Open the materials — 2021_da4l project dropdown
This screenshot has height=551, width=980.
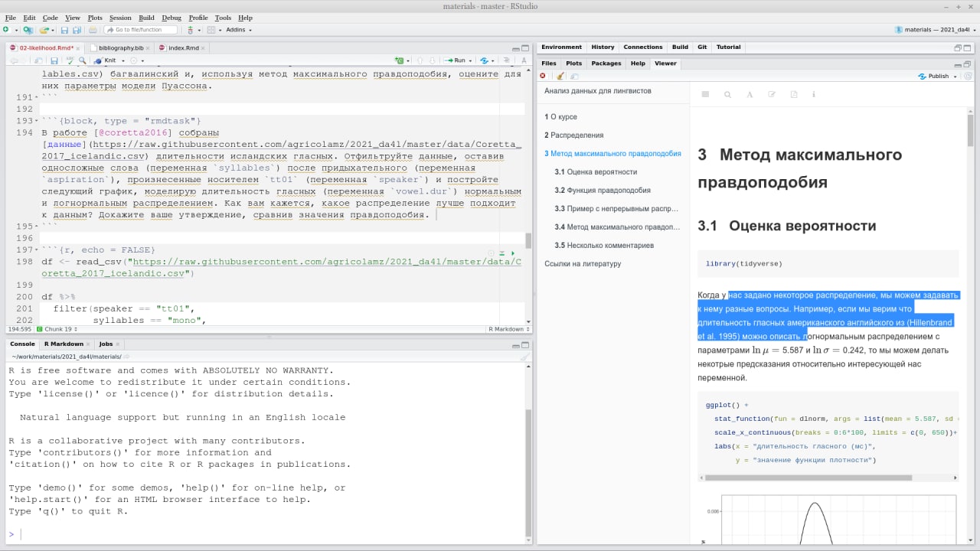(937, 30)
